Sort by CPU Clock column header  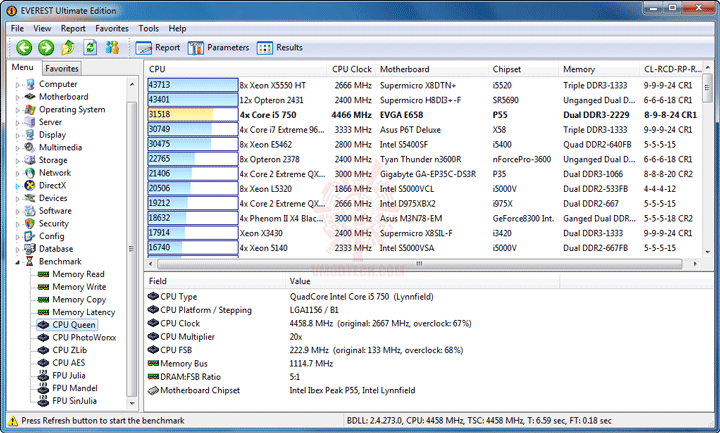pyautogui.click(x=351, y=69)
